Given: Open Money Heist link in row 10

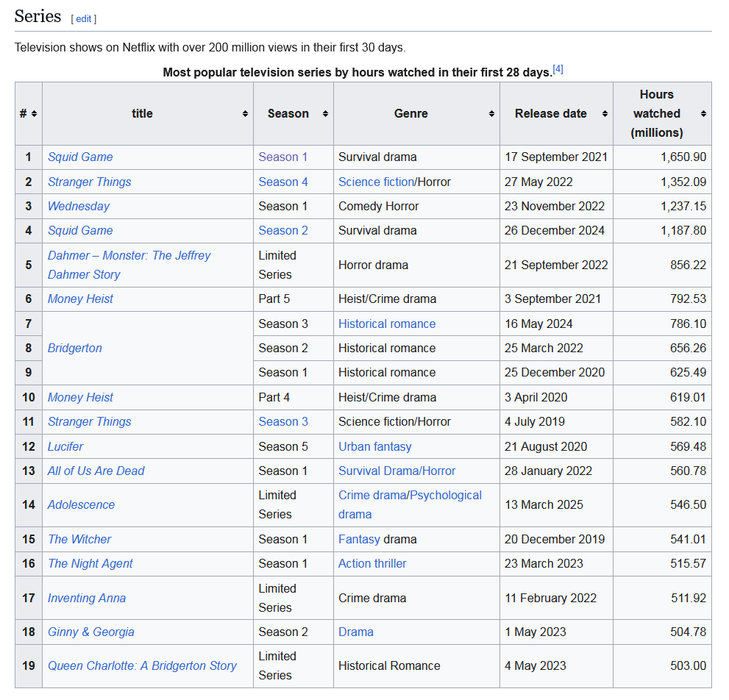Looking at the screenshot, I should click(x=80, y=397).
